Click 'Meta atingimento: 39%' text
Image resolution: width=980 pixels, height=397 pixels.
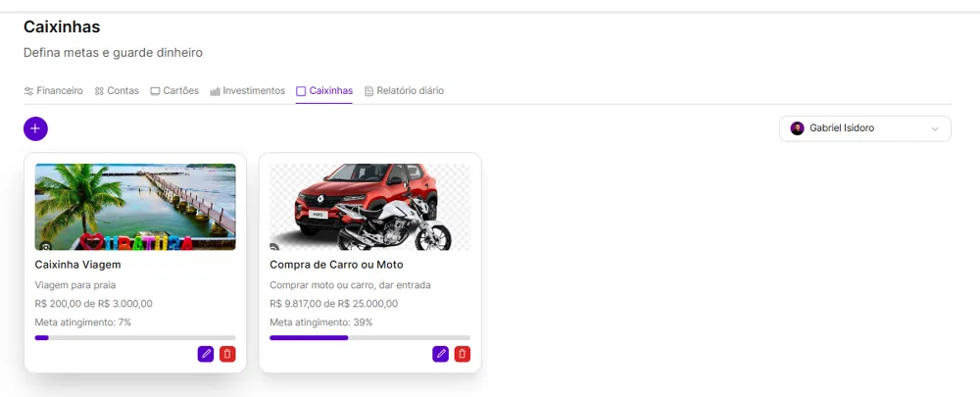point(321,323)
